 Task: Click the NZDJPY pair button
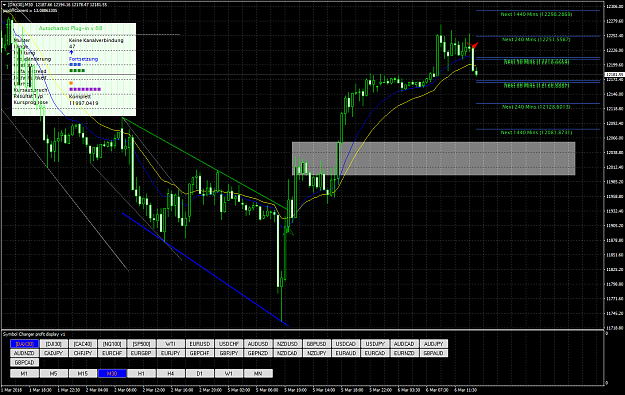click(316, 353)
